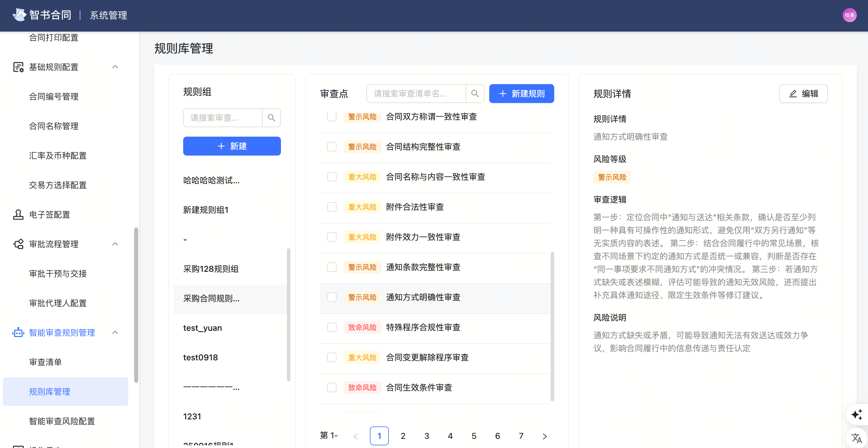Click the 智书合同 logo icon
Viewport: 868px width, 448px height.
(19, 15)
